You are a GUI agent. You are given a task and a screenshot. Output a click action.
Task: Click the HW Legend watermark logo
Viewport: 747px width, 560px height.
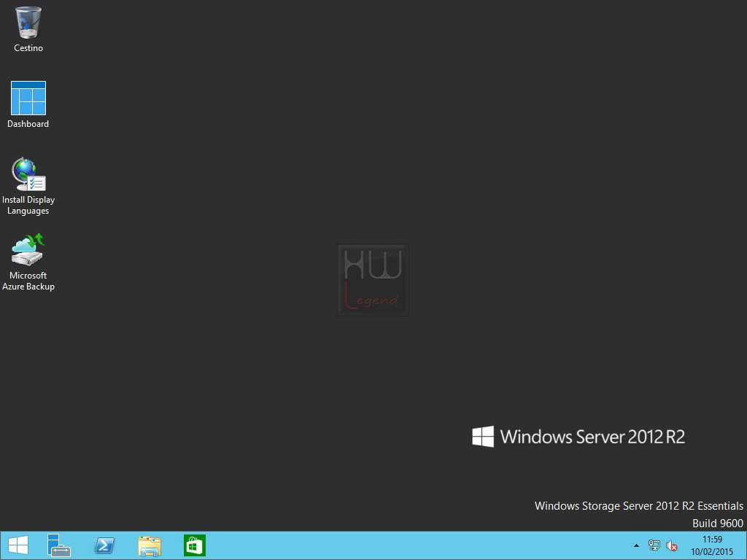pos(373,279)
